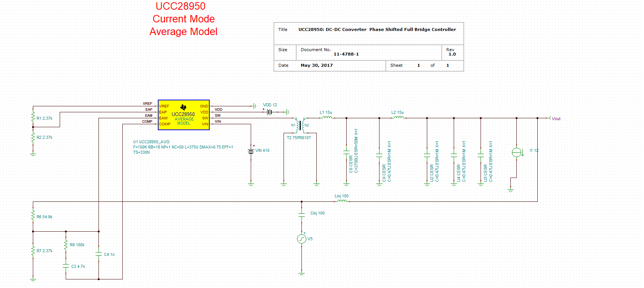Image resolution: width=644 pixels, height=288 pixels.
Task: Click the VREF net label
Action: (x=147, y=104)
